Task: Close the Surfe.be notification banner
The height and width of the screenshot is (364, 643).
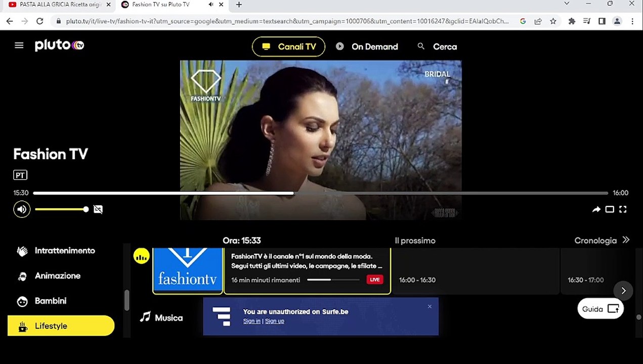Action: click(x=430, y=306)
